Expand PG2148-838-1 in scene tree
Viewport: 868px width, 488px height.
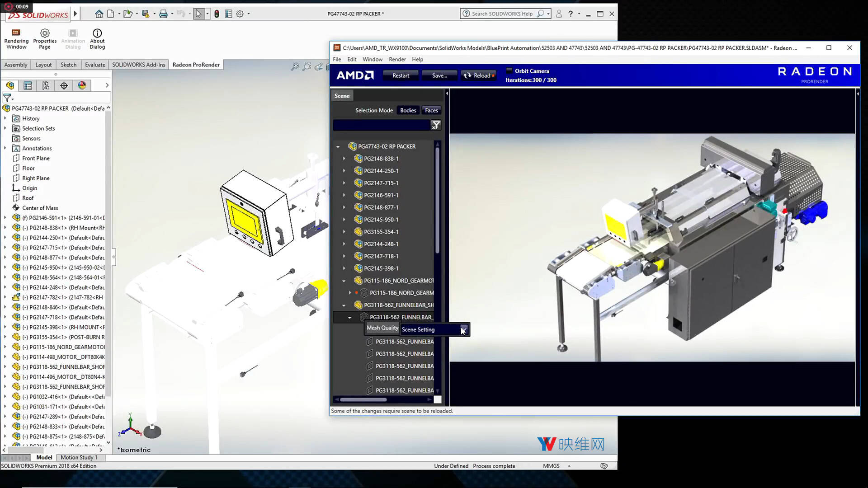click(x=344, y=159)
